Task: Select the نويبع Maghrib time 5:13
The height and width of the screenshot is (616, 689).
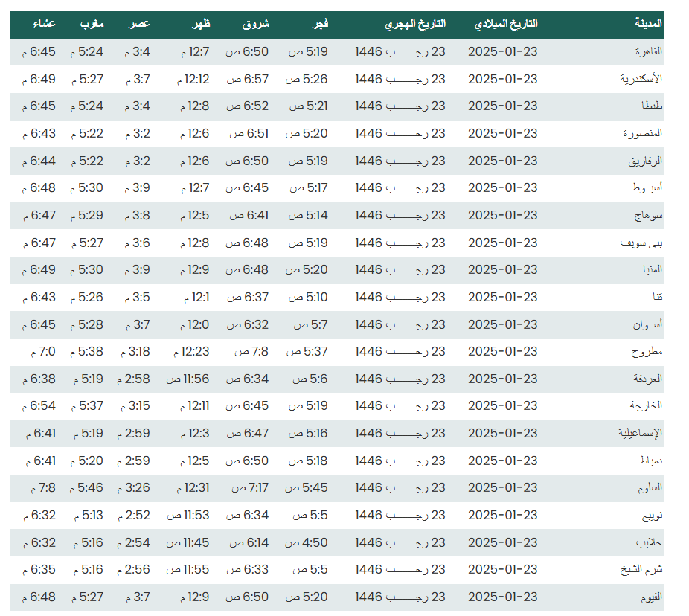Action: 89,516
